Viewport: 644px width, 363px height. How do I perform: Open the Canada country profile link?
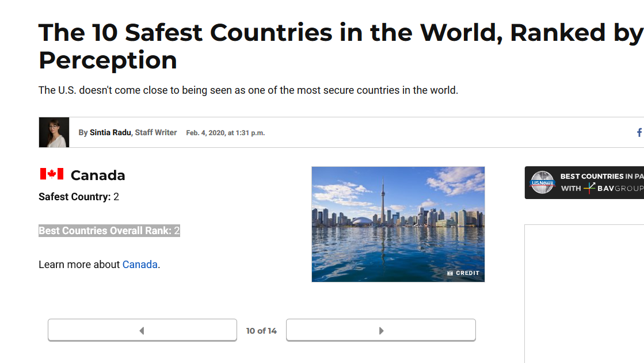(x=140, y=265)
